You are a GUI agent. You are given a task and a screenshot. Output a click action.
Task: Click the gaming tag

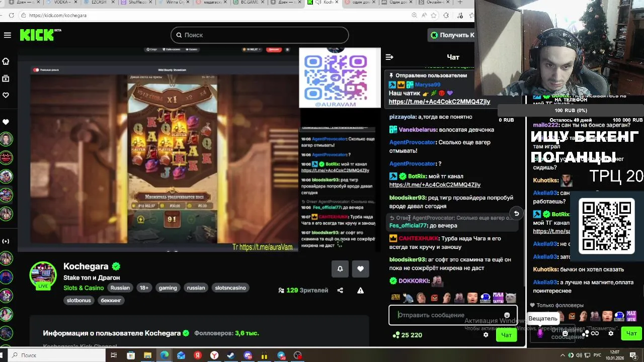[x=168, y=288]
